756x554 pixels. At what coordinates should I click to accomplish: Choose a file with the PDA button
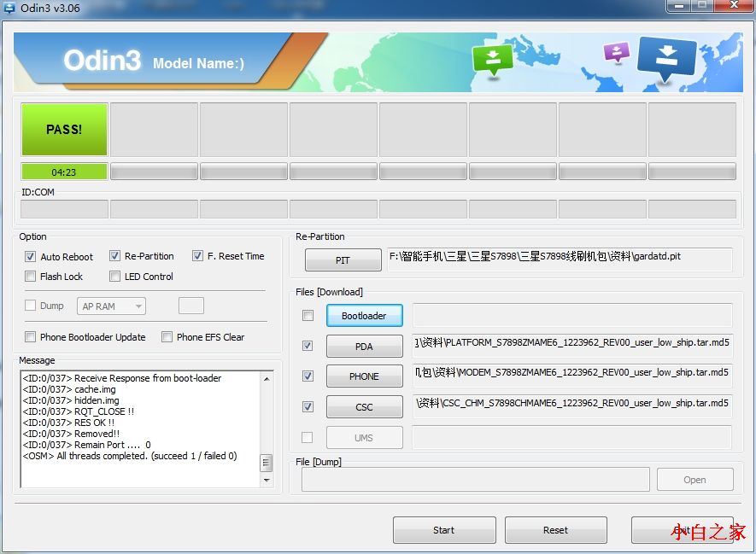click(x=365, y=347)
